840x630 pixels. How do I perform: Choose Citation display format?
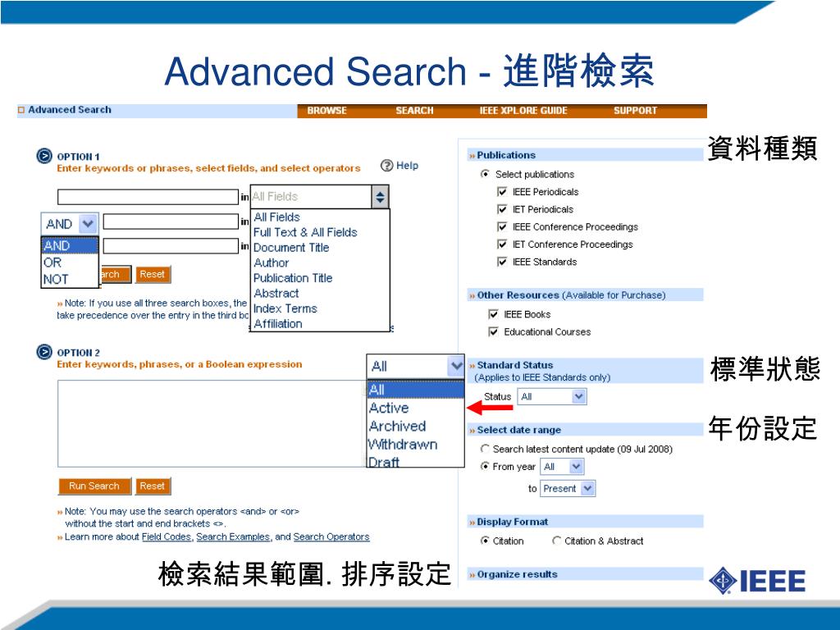pos(485,541)
